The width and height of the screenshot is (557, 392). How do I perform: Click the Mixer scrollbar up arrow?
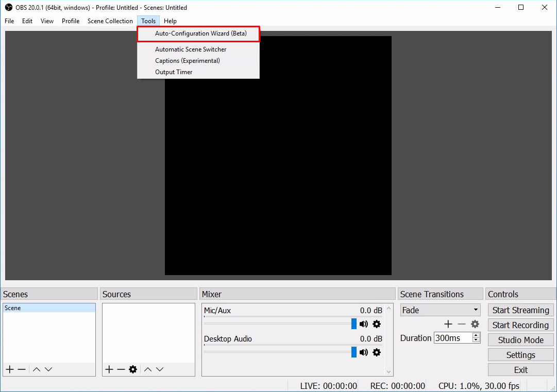point(389,308)
